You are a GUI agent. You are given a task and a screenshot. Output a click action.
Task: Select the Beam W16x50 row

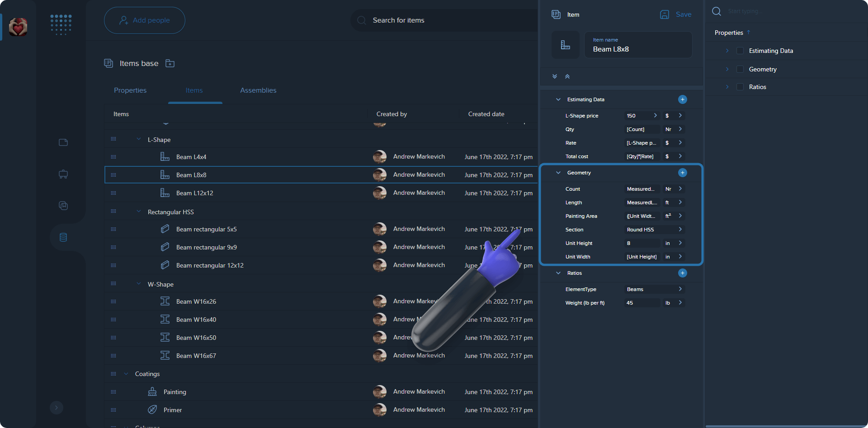321,338
